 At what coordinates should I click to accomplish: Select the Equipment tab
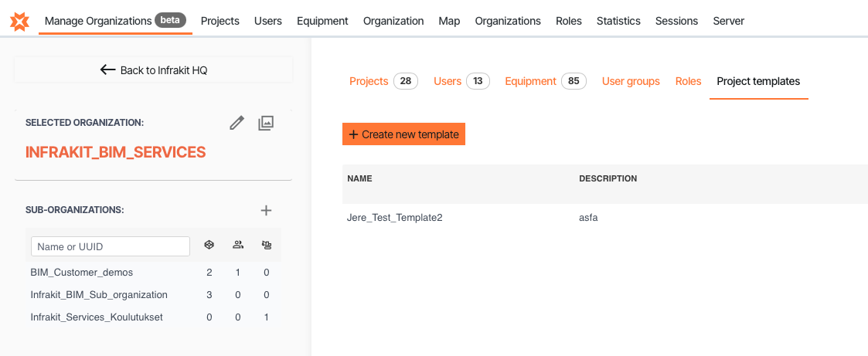click(530, 81)
